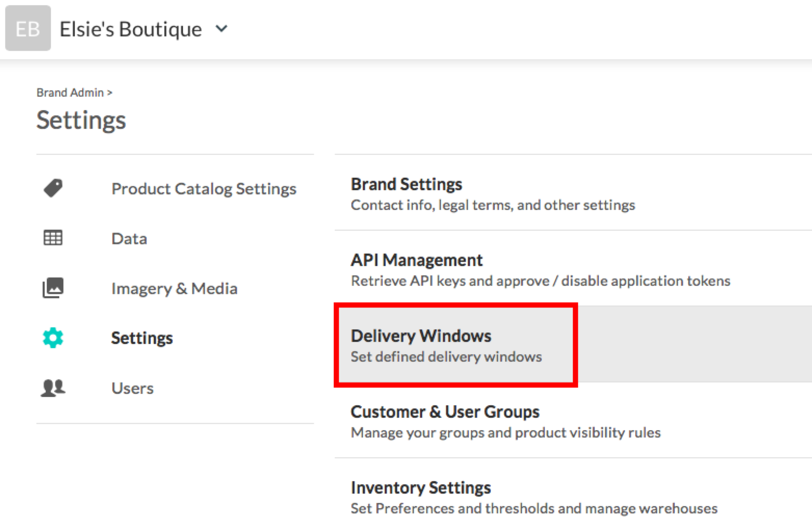812x530 pixels.
Task: Select the tag icon for Product Catalog Settings
Action: pyautogui.click(x=53, y=189)
